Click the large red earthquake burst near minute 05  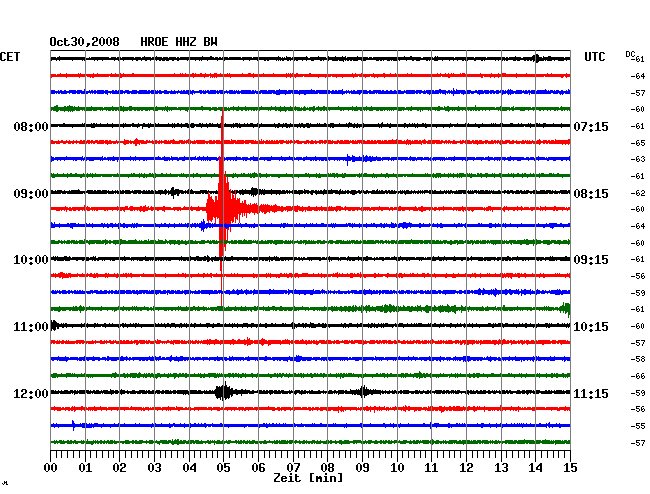tap(223, 208)
